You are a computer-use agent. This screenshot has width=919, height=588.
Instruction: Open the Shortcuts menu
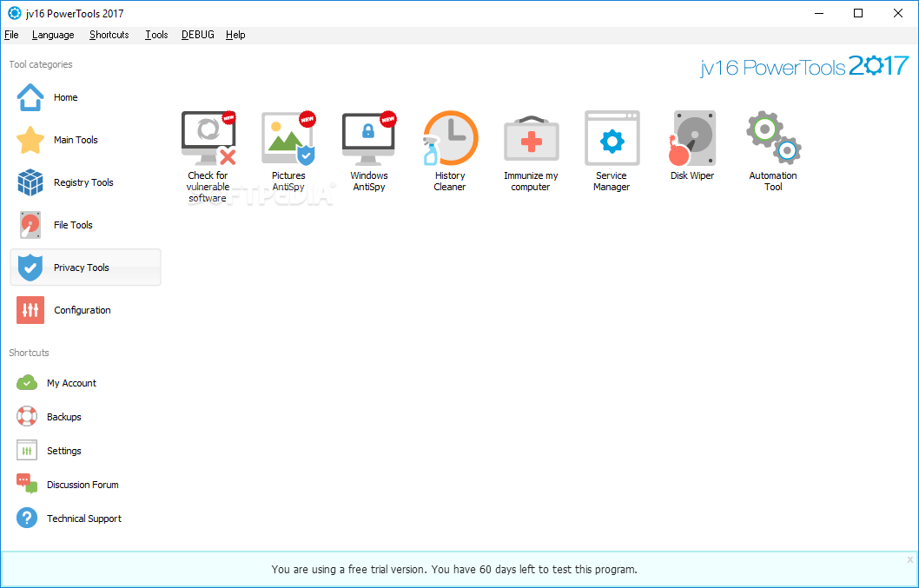click(x=109, y=35)
